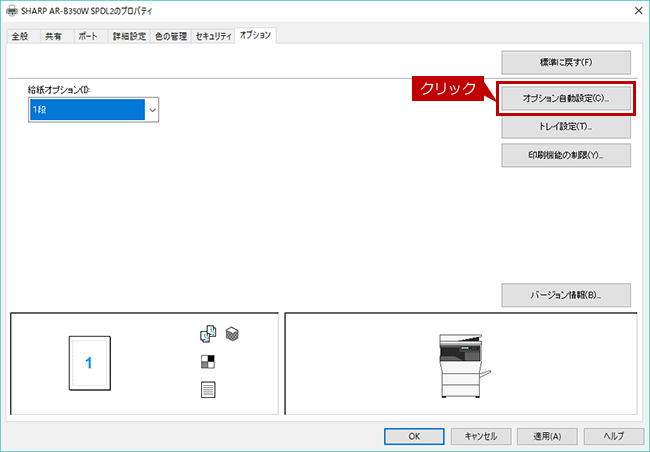Apply changes with 適用(A)
650x452 pixels.
tap(547, 436)
